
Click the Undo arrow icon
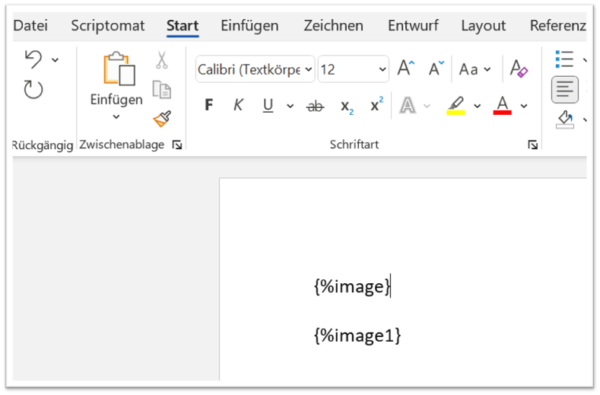(33, 59)
